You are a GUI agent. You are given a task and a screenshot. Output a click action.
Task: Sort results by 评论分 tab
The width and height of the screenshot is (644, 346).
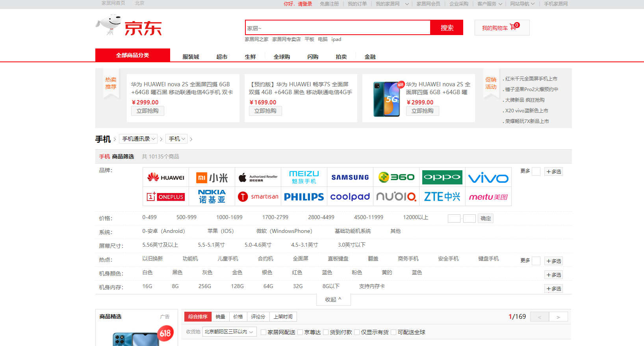pyautogui.click(x=258, y=317)
